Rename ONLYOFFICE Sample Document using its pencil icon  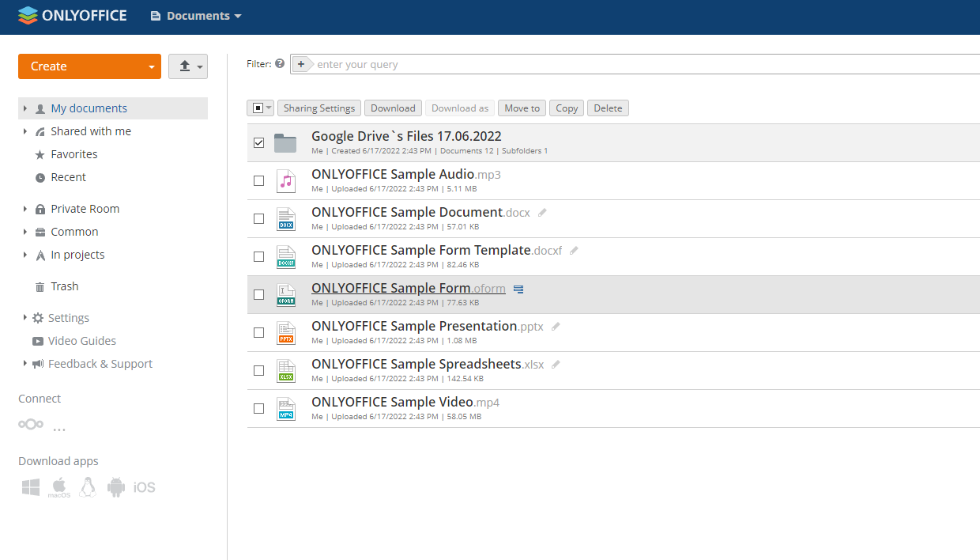(541, 212)
